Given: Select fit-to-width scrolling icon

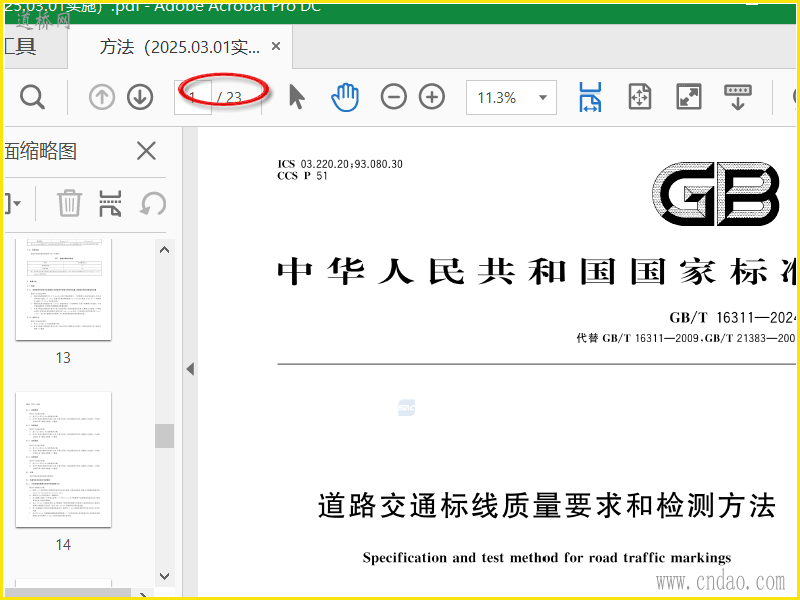Looking at the screenshot, I should pos(590,97).
